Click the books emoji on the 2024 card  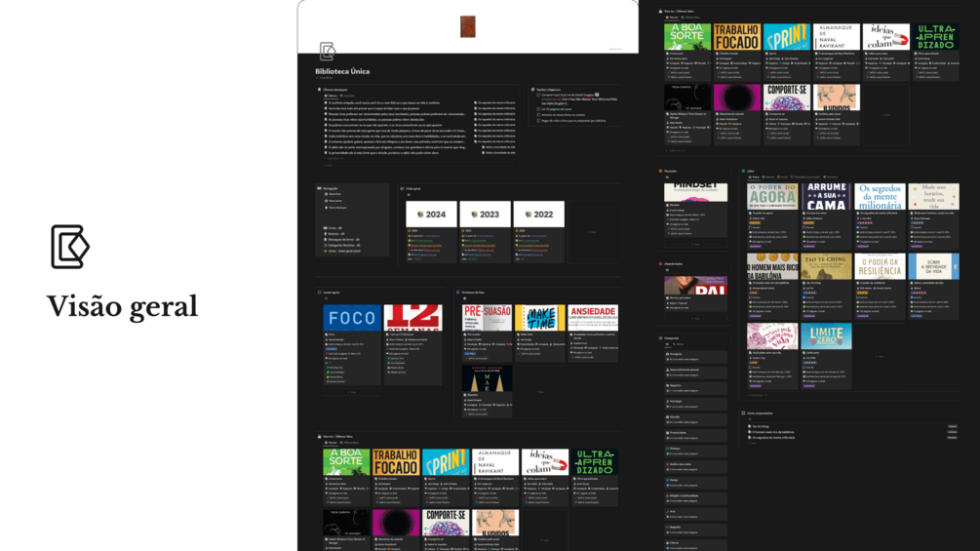pyautogui.click(x=420, y=215)
